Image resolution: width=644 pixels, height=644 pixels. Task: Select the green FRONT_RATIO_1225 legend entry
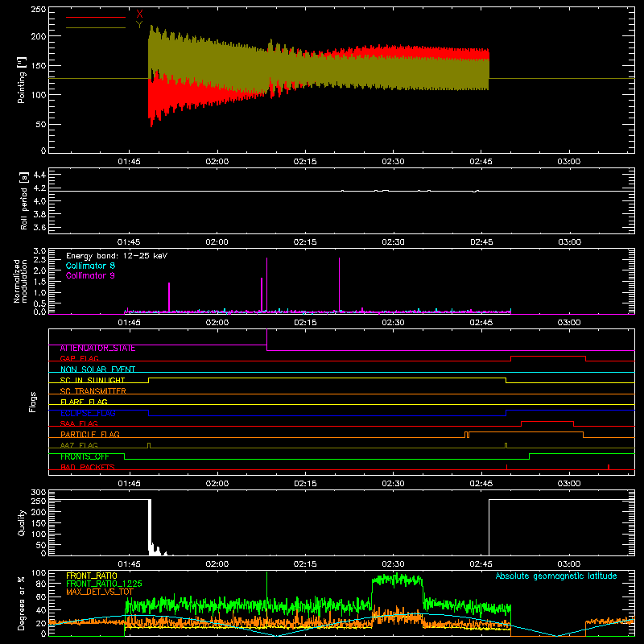click(x=104, y=584)
